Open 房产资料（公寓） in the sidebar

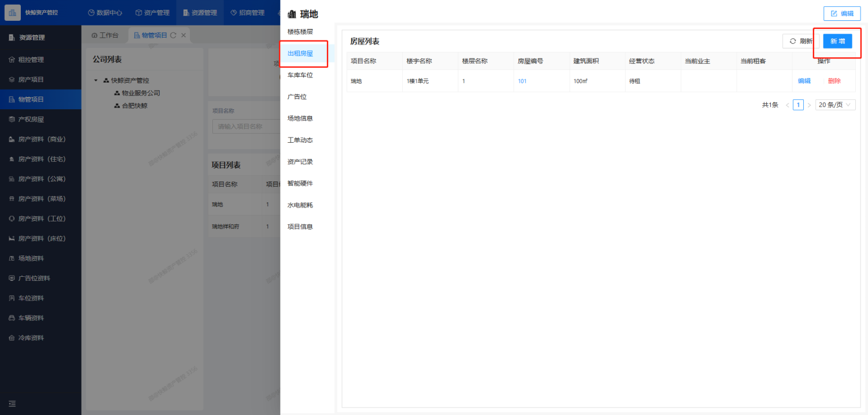[x=41, y=179]
